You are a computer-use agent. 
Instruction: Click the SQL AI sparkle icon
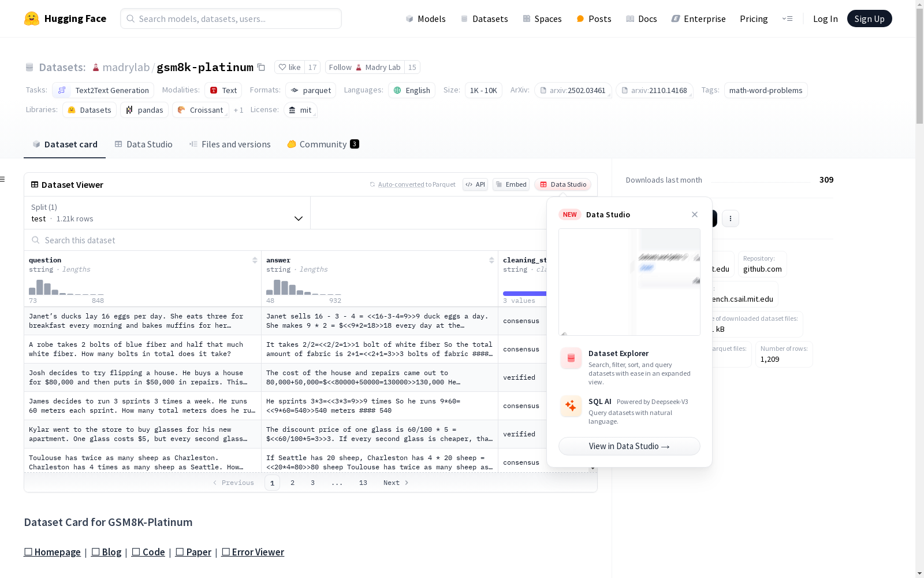point(571,406)
